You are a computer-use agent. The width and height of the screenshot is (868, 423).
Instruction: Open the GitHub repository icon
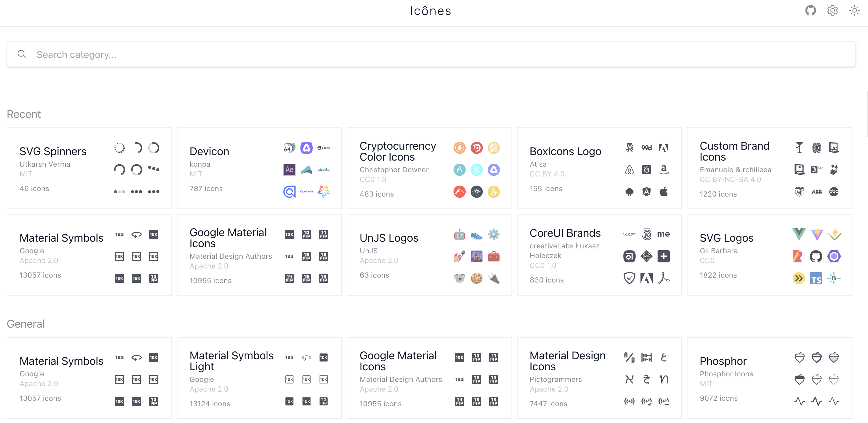tap(810, 10)
